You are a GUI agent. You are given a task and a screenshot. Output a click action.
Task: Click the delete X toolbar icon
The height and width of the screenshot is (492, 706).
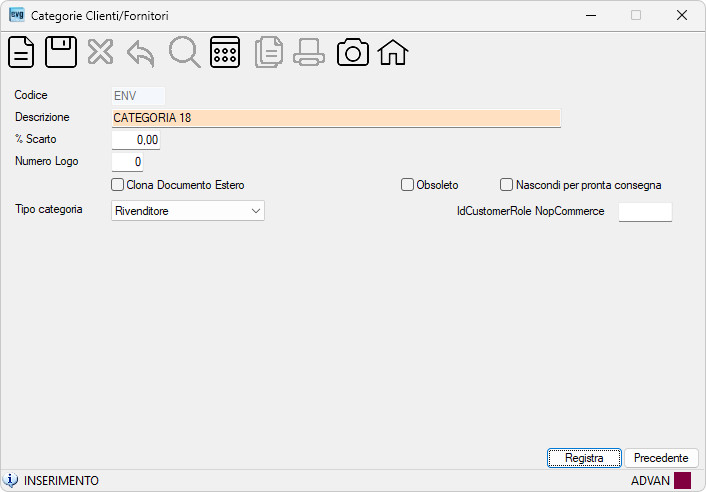click(100, 52)
